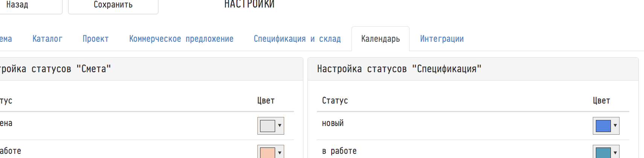Click the teal swatch for Спецификация в работе

[x=603, y=152]
